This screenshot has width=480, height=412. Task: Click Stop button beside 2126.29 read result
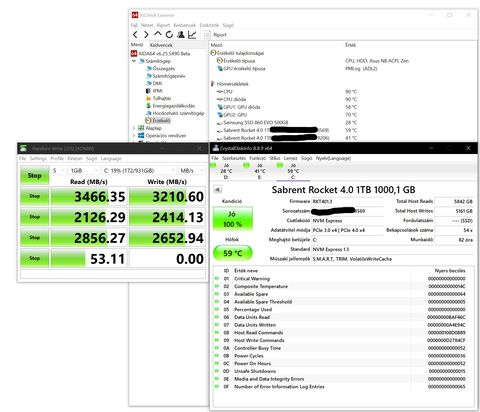(34, 217)
